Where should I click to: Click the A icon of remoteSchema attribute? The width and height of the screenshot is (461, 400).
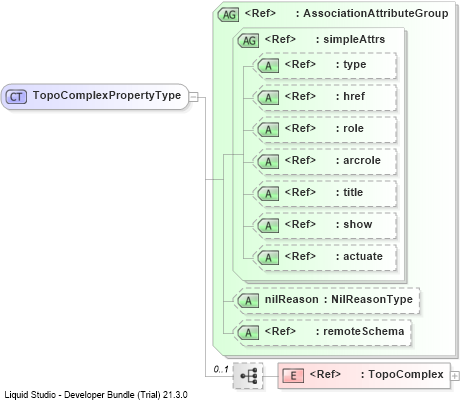pos(248,332)
